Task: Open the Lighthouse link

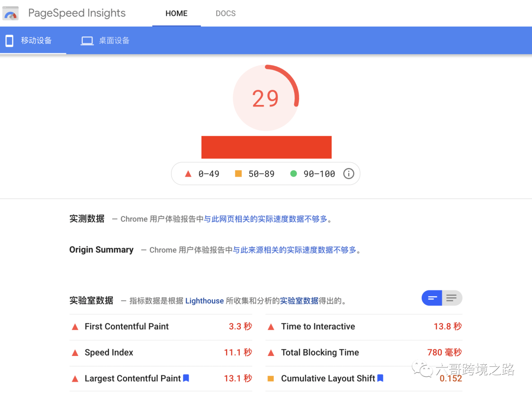Action: point(204,301)
